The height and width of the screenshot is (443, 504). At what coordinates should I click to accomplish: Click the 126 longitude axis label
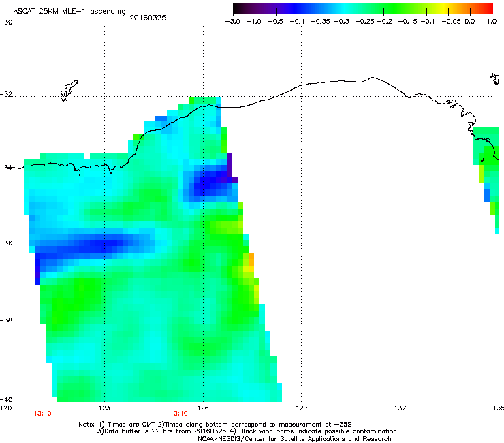pos(203,408)
